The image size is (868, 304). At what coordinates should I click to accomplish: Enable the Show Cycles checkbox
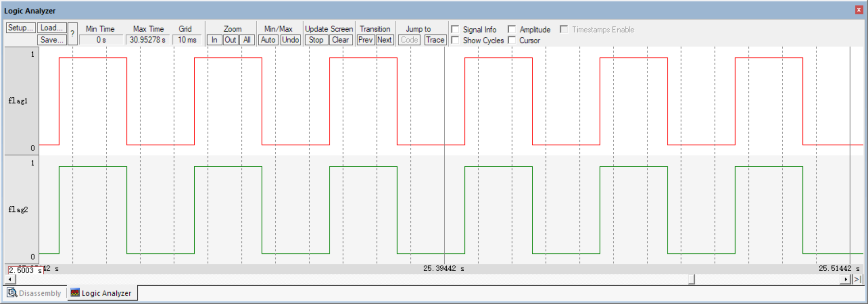coord(455,40)
